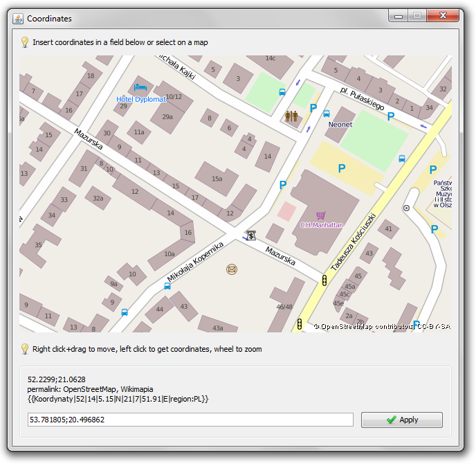Image resolution: width=476 pixels, height=466 pixels.
Task: Click bus stop icon beside Mikołaja Kopernika label
Action: point(167,286)
